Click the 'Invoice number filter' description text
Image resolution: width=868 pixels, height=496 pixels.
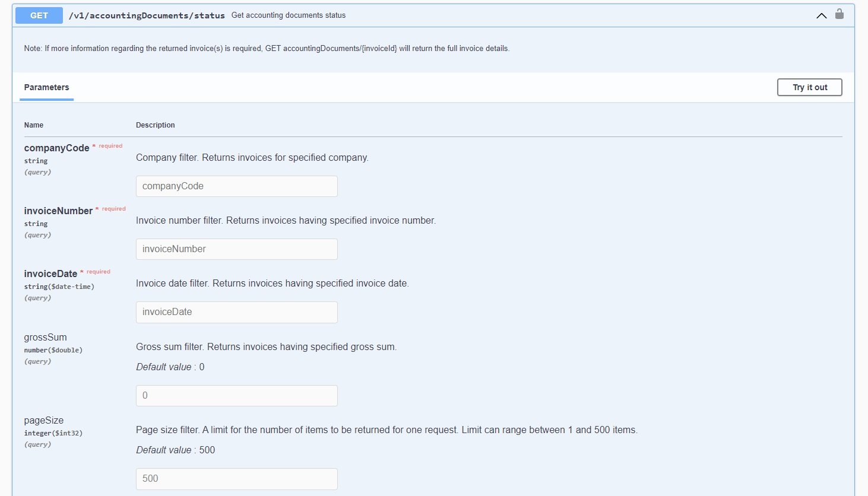tap(286, 221)
